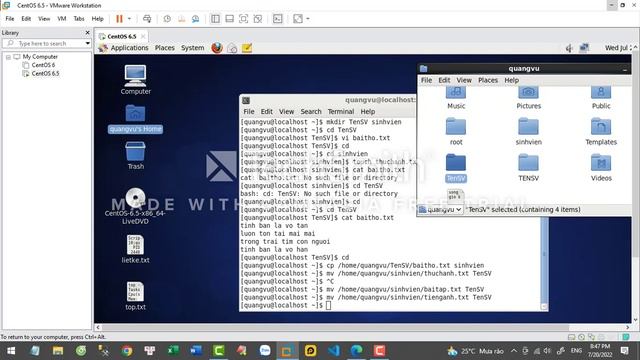
Task: Select the highlighted TenSV folder
Action: tap(456, 168)
